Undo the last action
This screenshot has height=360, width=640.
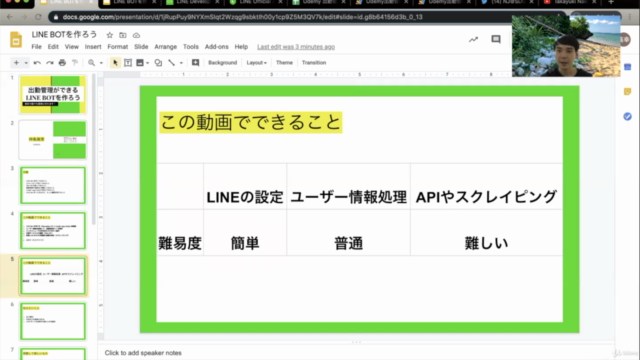point(37,62)
